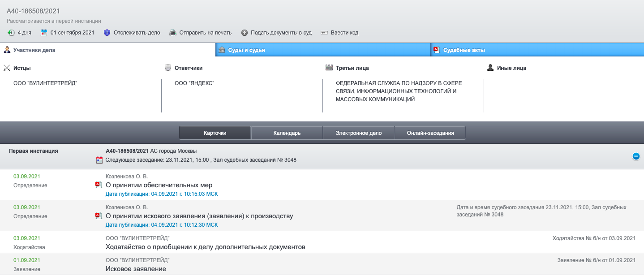Click the calendar icon beside 01 сентября 2021
This screenshot has width=644, height=276.
[x=44, y=33]
